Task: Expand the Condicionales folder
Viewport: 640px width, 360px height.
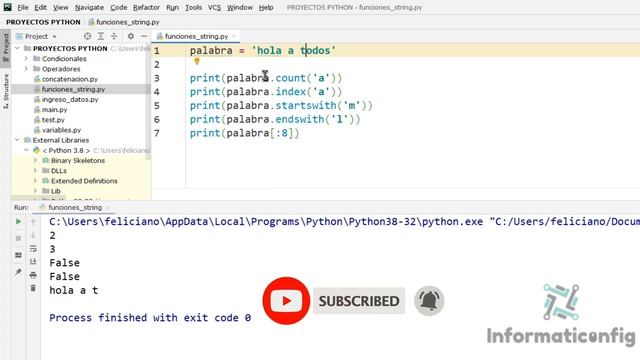Action: pyautogui.click(x=26, y=59)
